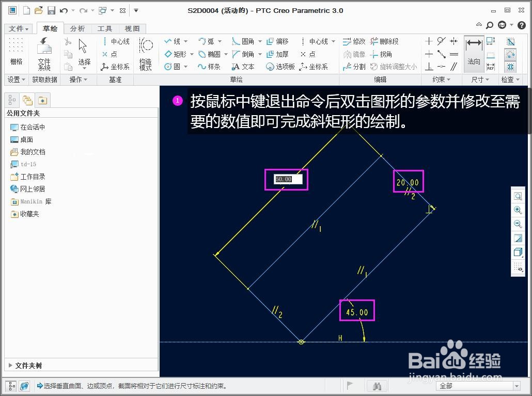Apply the equal constraint icon
This screenshot has width=532, height=396.
click(453, 54)
